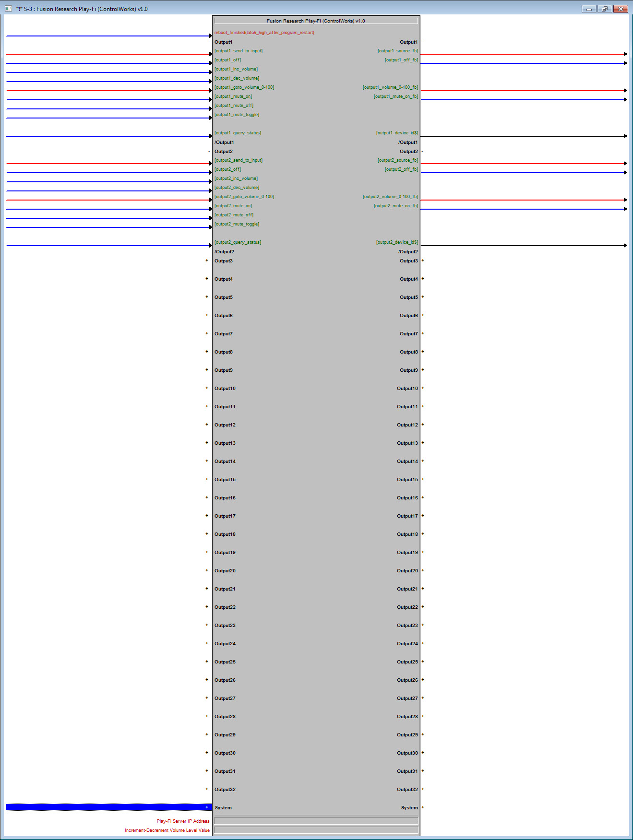Expand Output19 on the left input side
The image size is (633, 840).
click(207, 552)
